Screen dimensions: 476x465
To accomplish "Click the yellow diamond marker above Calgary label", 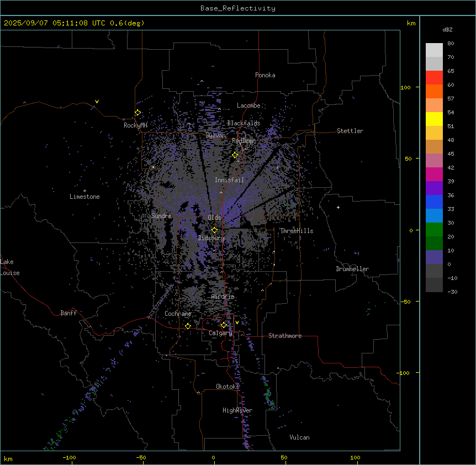I will (x=224, y=325).
